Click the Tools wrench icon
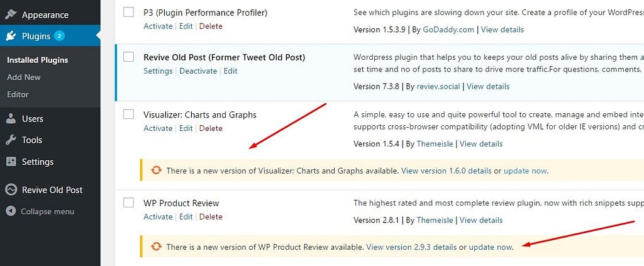 [11, 140]
